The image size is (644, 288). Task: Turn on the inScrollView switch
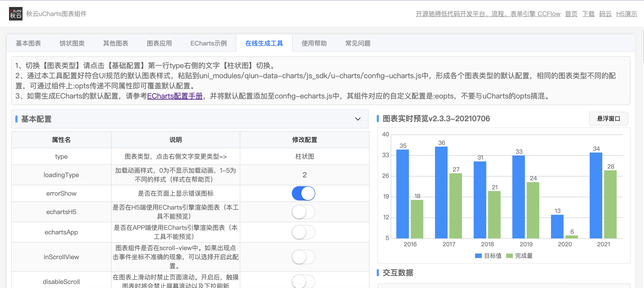coord(304,257)
